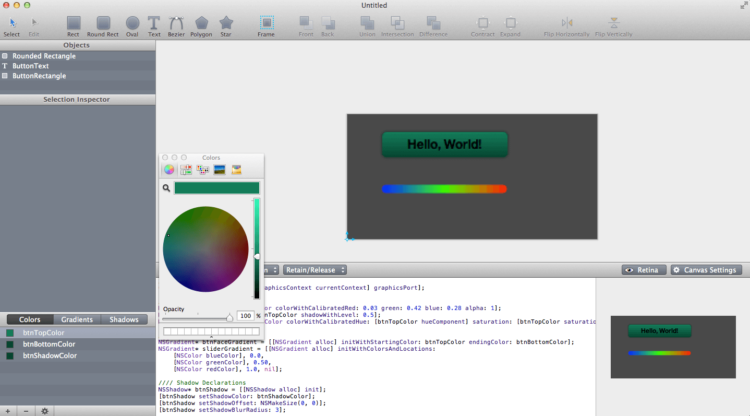Viewport: 750px width, 416px height.
Task: Click the magnifier color picker icon
Action: point(166,188)
